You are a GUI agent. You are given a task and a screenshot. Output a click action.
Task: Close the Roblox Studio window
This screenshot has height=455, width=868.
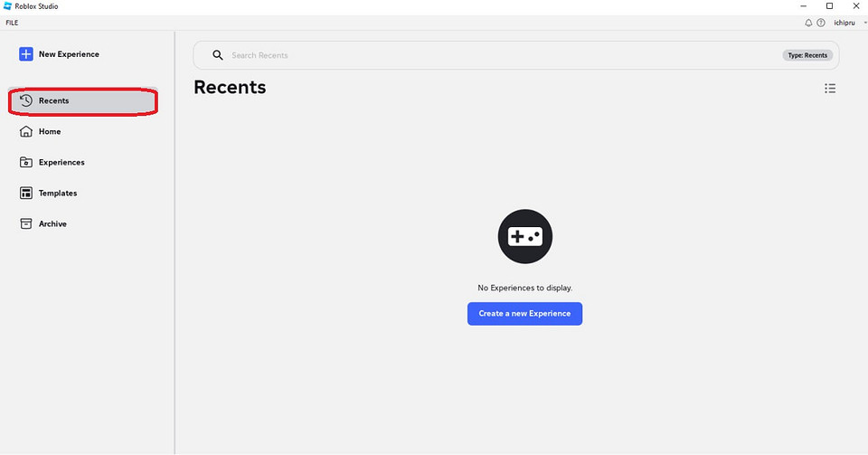pos(855,6)
